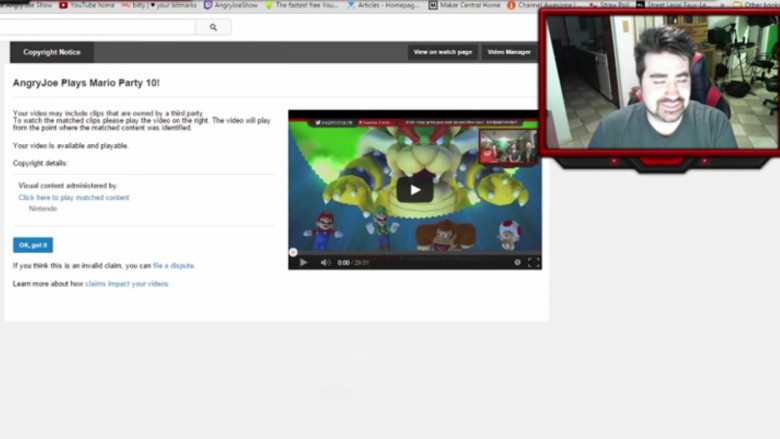780x439 pixels.
Task: Open the YouTube home bookmark
Action: [87, 5]
